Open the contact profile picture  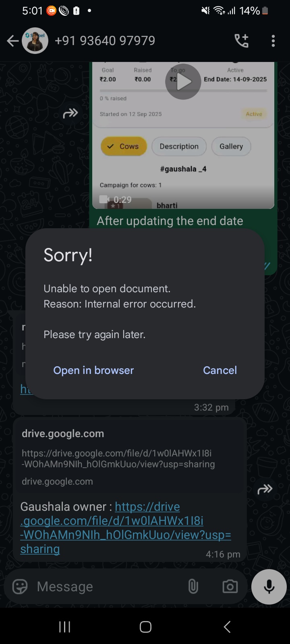(35, 41)
